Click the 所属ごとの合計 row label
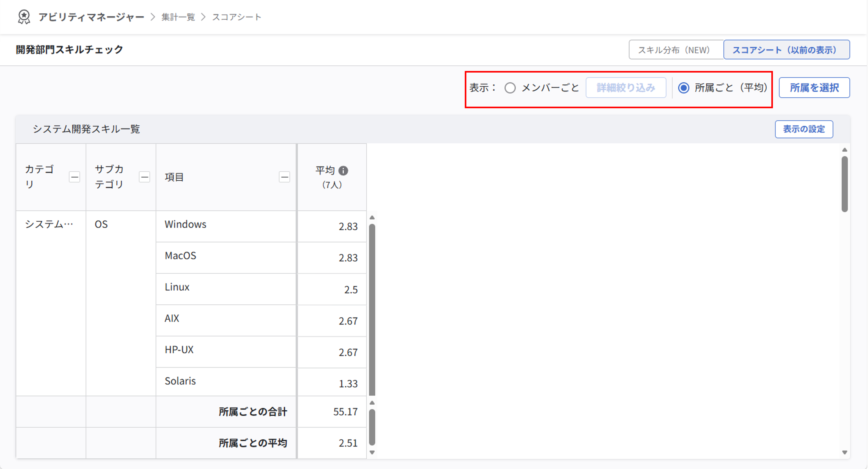Viewport: 868px width, 469px height. pyautogui.click(x=253, y=412)
